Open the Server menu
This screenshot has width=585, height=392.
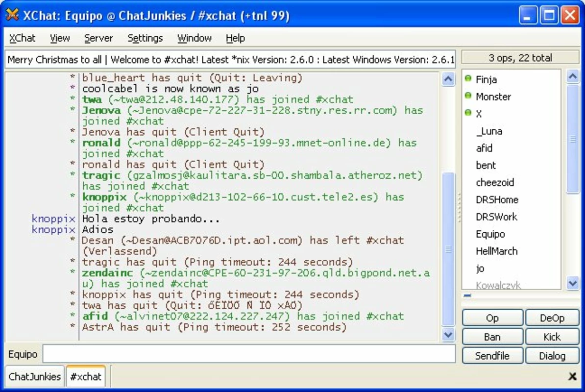[x=98, y=38]
